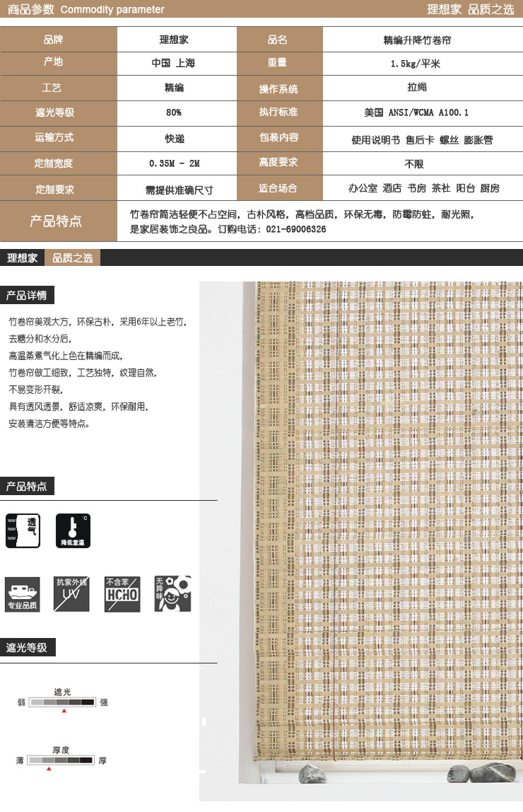
Task: Click the 操作系统 table header cell
Action: [278, 88]
